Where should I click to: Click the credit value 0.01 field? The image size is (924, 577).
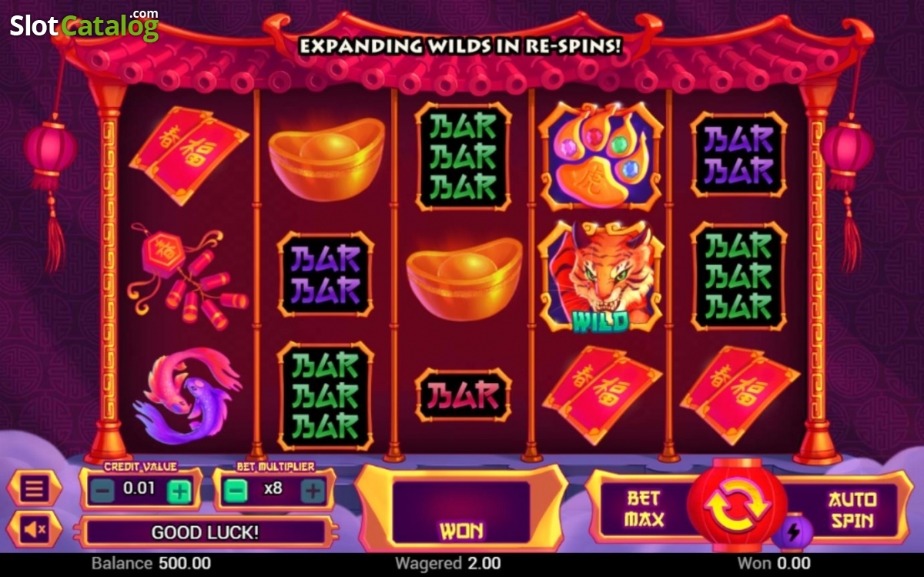pyautogui.click(x=141, y=490)
